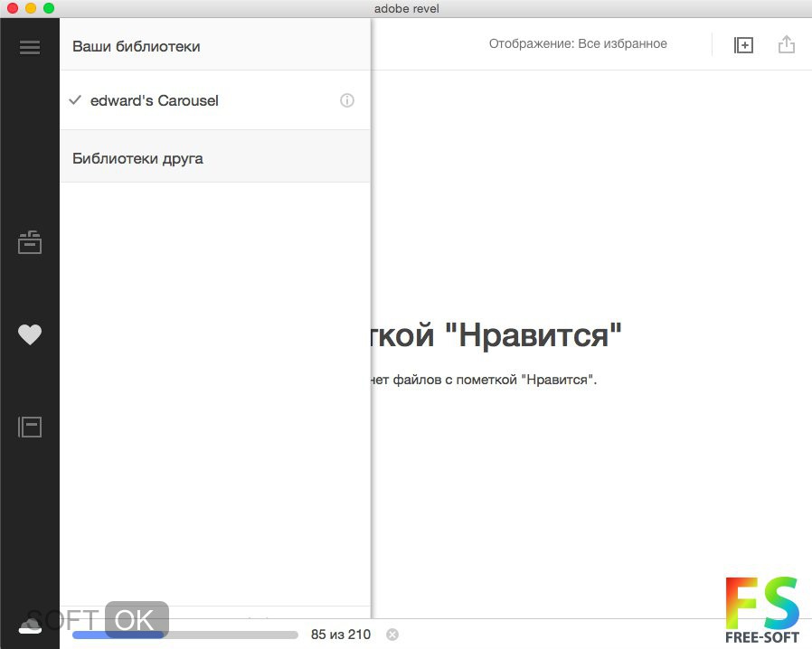Viewport: 812px width, 649px height.
Task: Show favorites with the heart icon
Action: point(30,334)
